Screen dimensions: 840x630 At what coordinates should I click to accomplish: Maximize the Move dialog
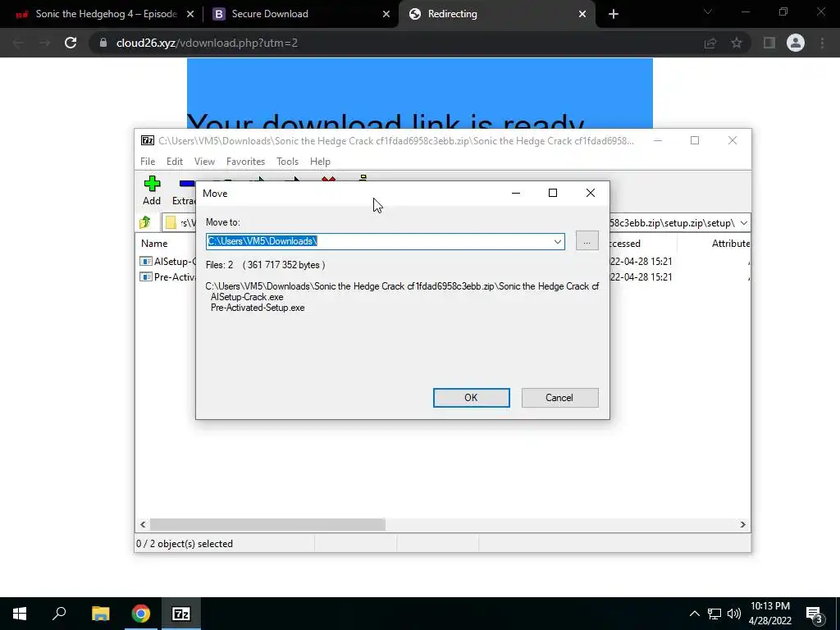point(553,193)
